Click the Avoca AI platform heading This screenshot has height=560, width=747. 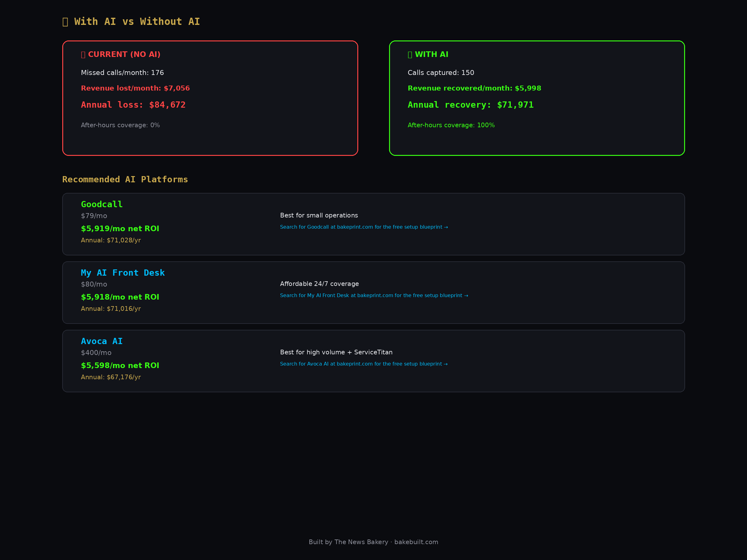point(102,341)
